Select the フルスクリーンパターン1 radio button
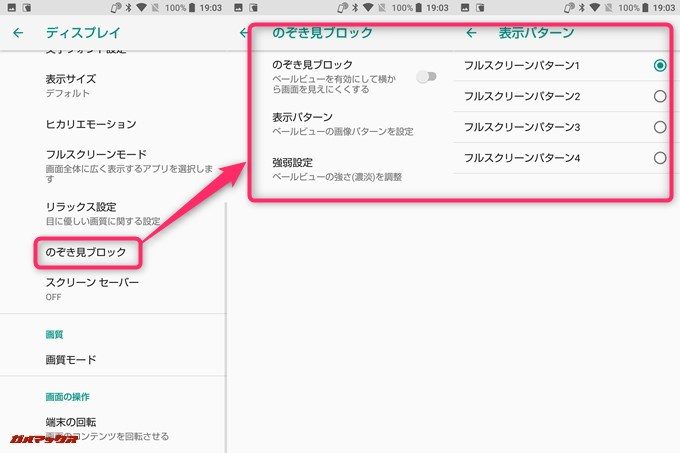This screenshot has width=680, height=453. (660, 65)
